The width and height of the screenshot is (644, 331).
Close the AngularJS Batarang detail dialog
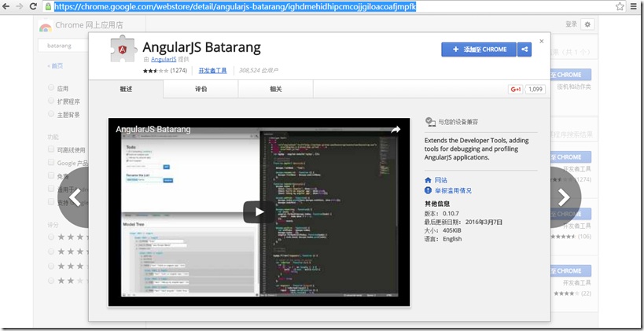tap(541, 41)
